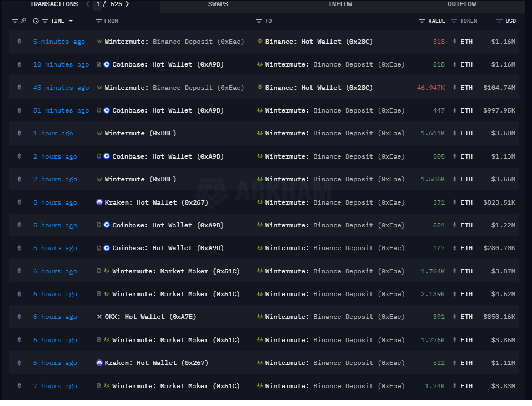The height and width of the screenshot is (406, 532).
Task: Click Coinbase logo in 127 ETH row
Action: click(107, 248)
